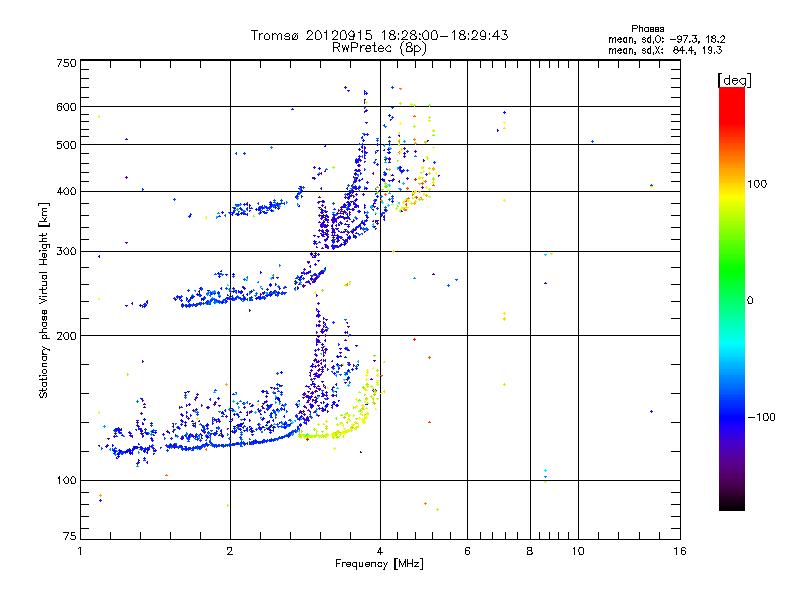Click the height axis label "750"
Viewport: 800px width, 600px height.
coord(67,63)
